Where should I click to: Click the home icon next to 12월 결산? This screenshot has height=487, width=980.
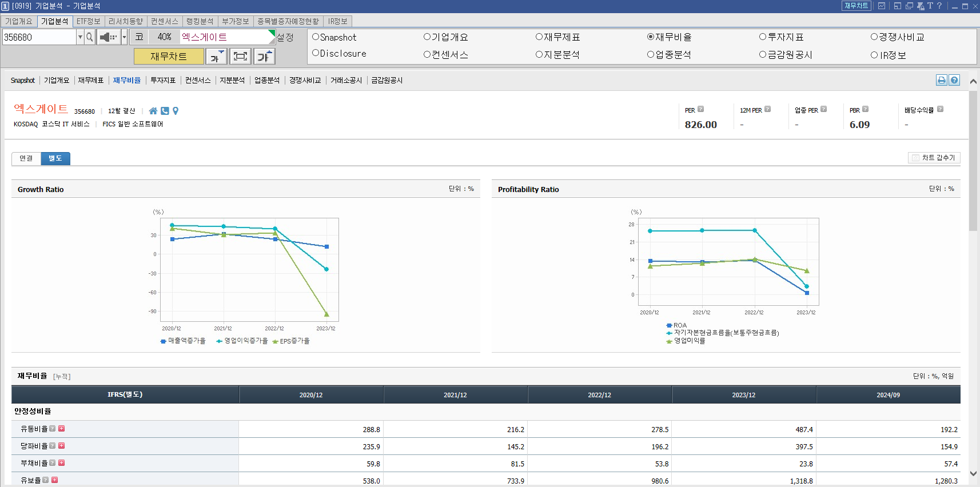pyautogui.click(x=153, y=111)
